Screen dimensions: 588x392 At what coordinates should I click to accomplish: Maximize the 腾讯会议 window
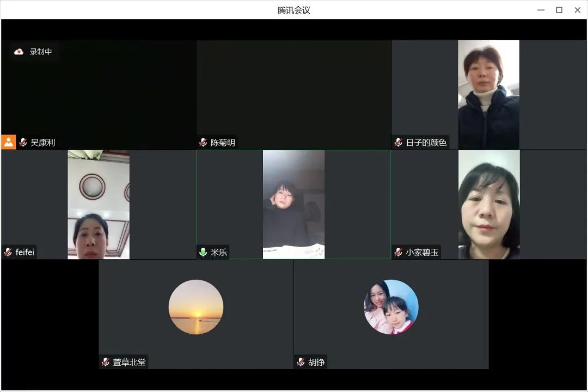[x=559, y=10]
